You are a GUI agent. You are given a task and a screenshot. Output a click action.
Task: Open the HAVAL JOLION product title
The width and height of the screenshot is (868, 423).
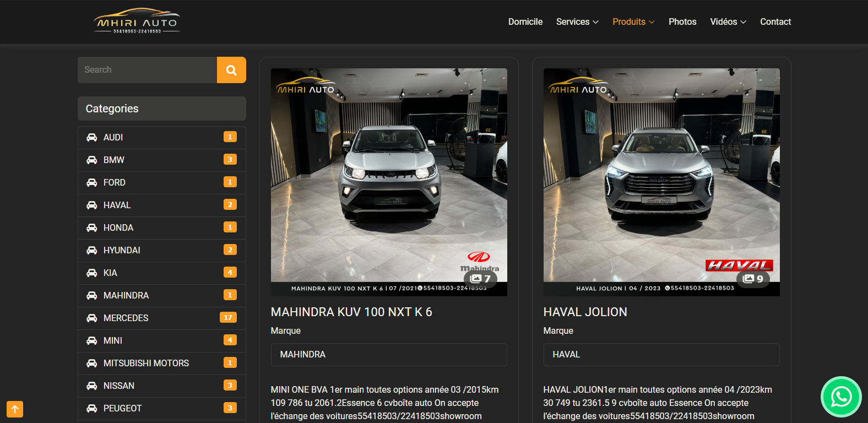pos(585,312)
